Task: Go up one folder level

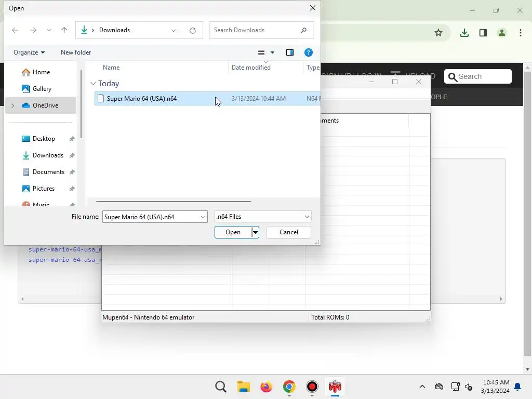Action: (x=64, y=30)
